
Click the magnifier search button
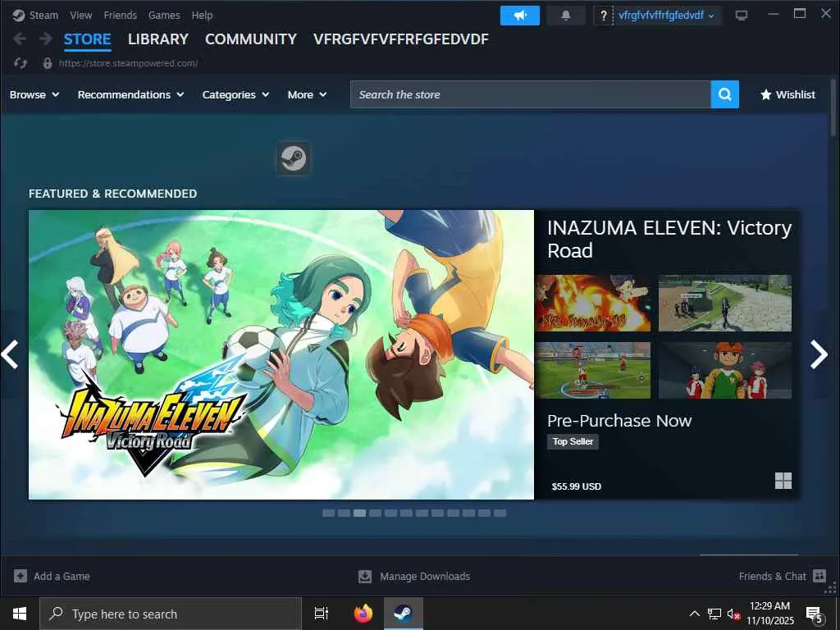point(725,94)
